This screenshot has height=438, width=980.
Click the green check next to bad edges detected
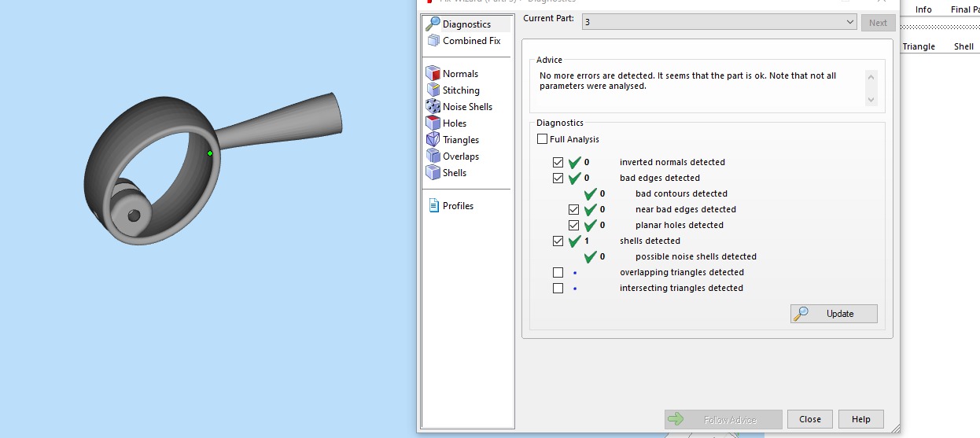pos(575,178)
